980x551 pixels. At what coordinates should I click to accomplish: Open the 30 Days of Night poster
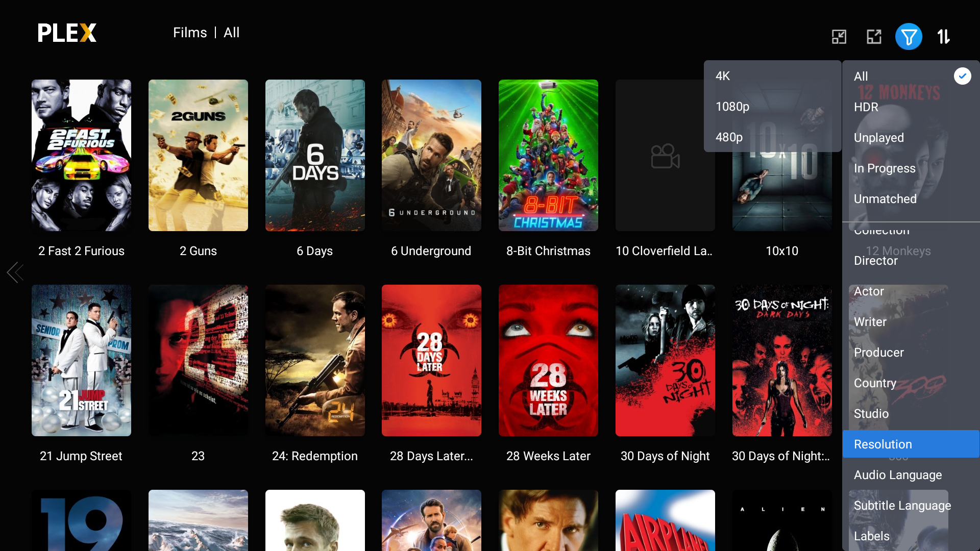click(x=665, y=360)
